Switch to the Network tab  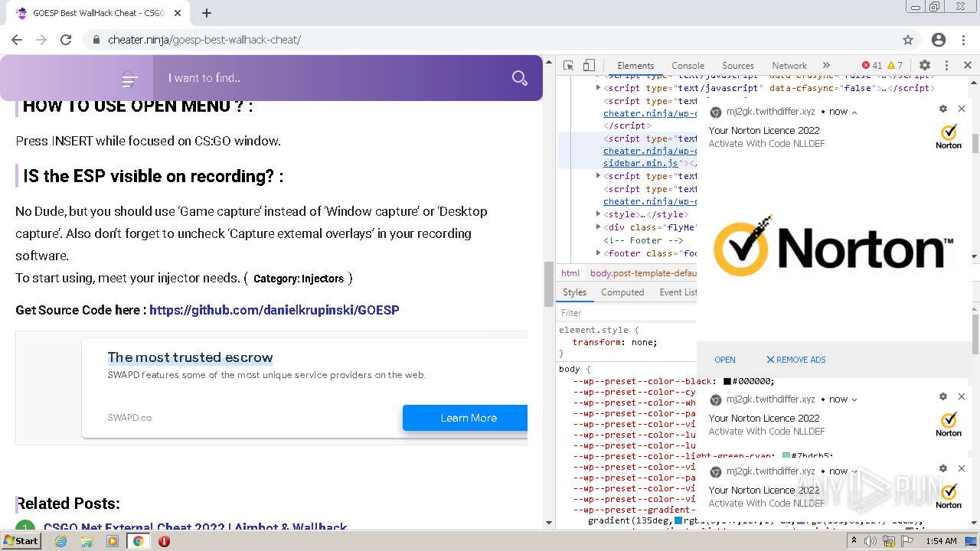[x=789, y=66]
